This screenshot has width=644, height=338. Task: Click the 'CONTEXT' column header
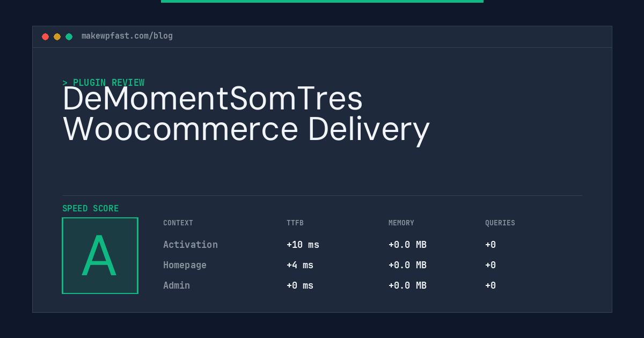click(178, 223)
